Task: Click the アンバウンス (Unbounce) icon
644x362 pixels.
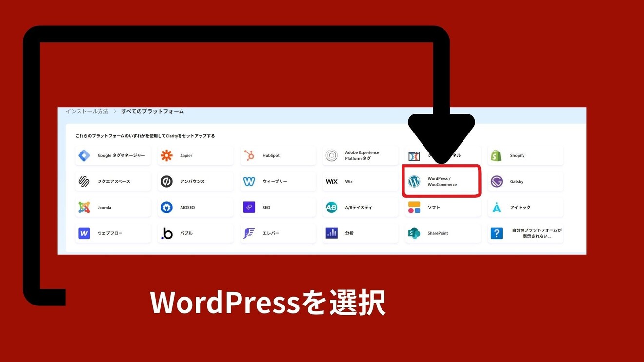Action: (x=166, y=181)
